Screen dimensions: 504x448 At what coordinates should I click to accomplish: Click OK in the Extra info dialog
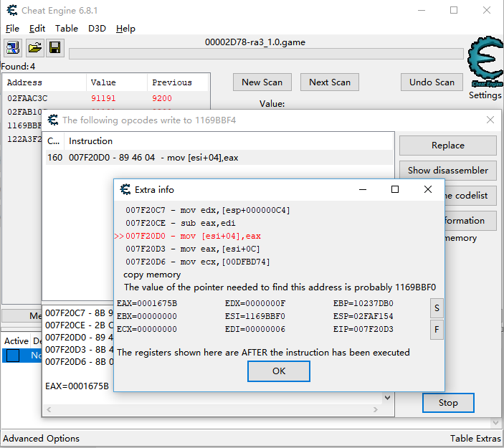(x=279, y=371)
